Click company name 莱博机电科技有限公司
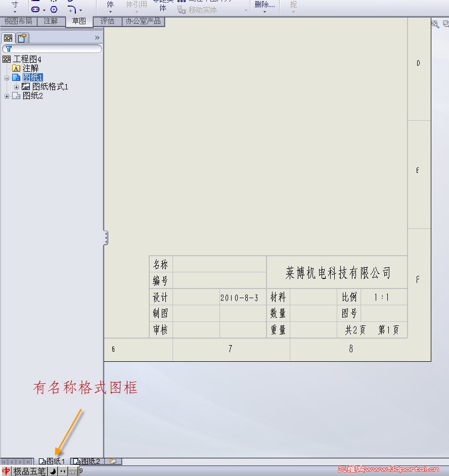The height and width of the screenshot is (476, 449). coord(338,272)
